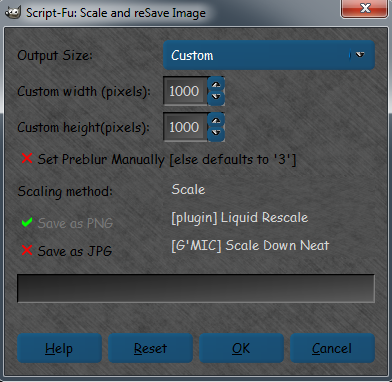Click the 'Output Size:' label
Image resolution: width=392 pixels, height=382 pixels.
(x=55, y=56)
